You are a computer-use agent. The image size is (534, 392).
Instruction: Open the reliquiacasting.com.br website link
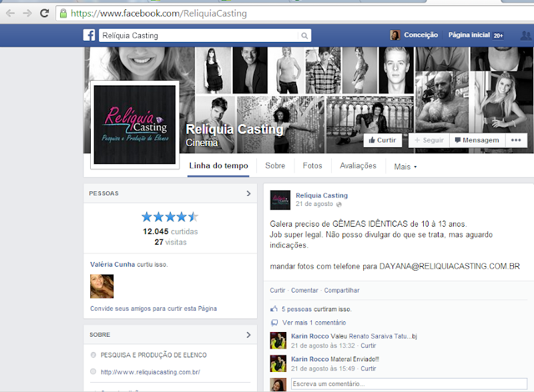coord(150,372)
